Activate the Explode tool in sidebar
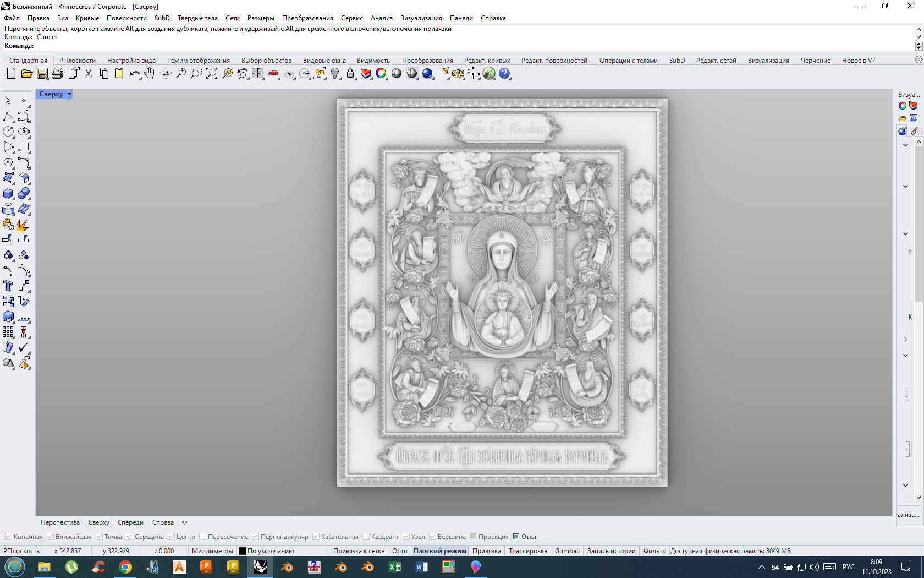Screen dimensions: 924x578 (23, 224)
